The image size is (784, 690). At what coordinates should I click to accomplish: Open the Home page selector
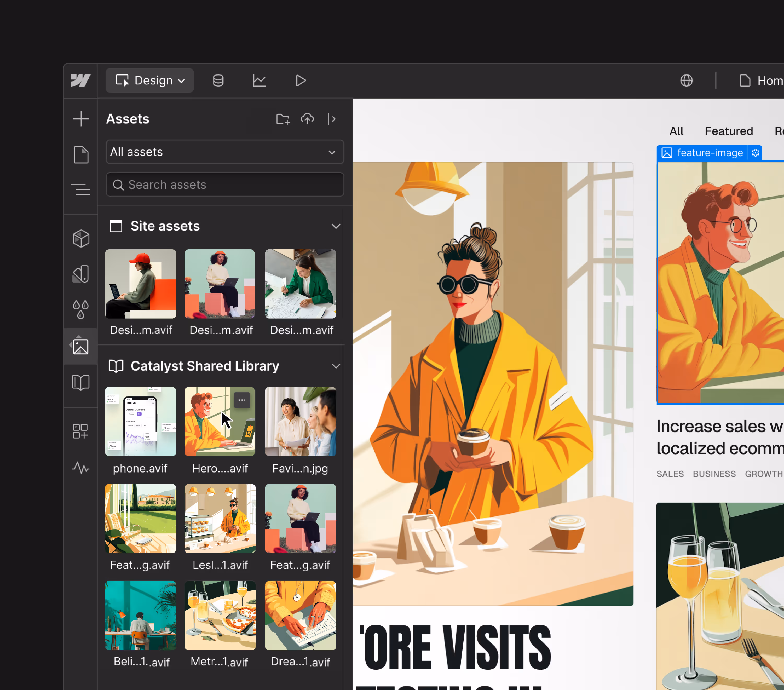click(761, 80)
